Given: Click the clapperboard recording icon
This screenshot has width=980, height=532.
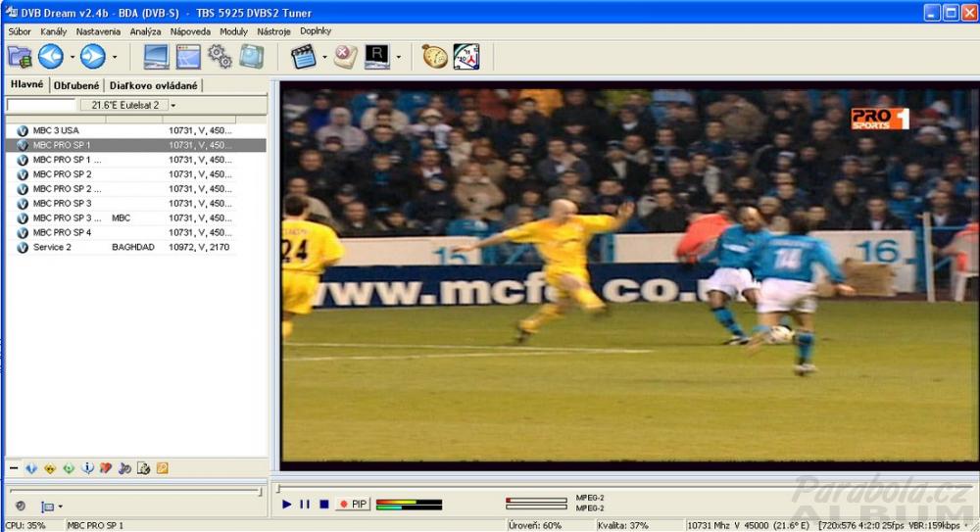Looking at the screenshot, I should [x=304, y=57].
